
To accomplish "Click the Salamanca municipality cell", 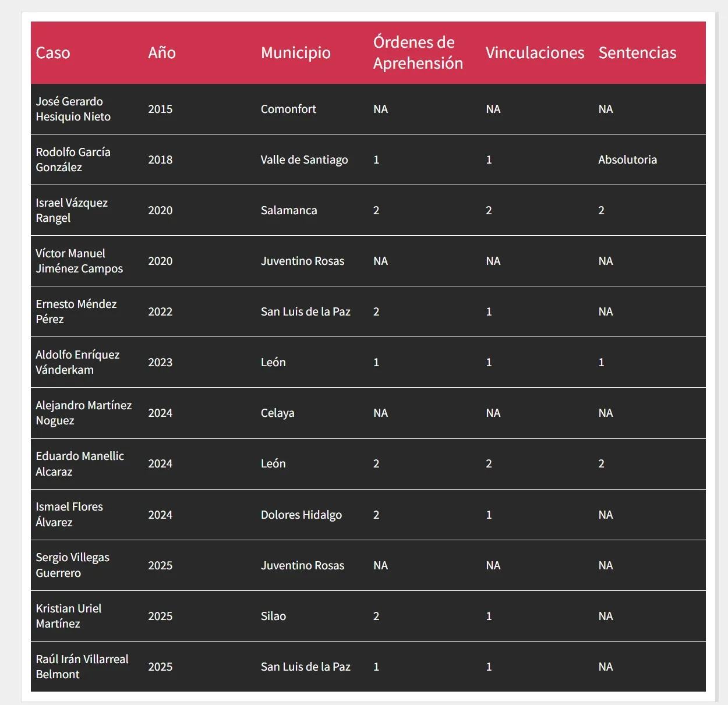I will coord(289,210).
